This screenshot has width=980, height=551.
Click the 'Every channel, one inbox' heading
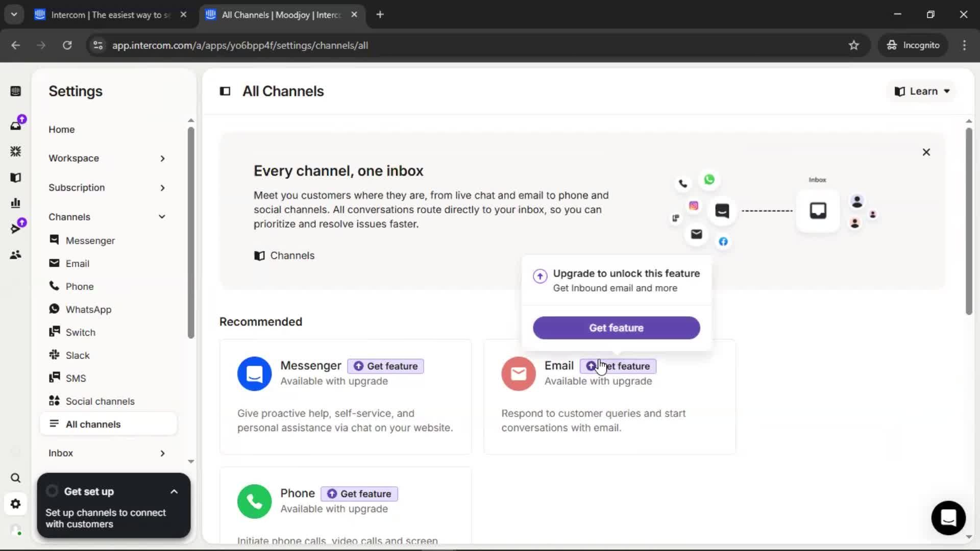coord(338,171)
